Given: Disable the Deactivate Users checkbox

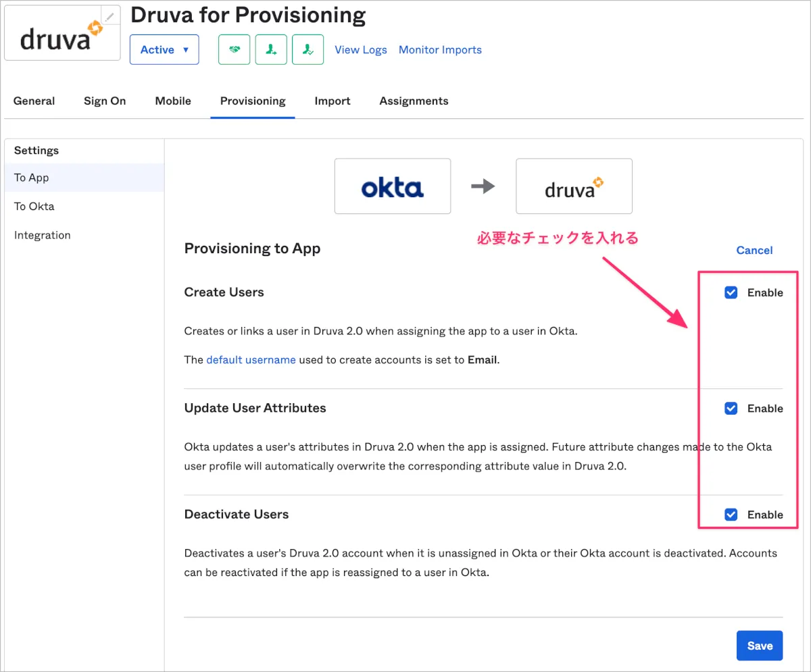Looking at the screenshot, I should [x=731, y=515].
